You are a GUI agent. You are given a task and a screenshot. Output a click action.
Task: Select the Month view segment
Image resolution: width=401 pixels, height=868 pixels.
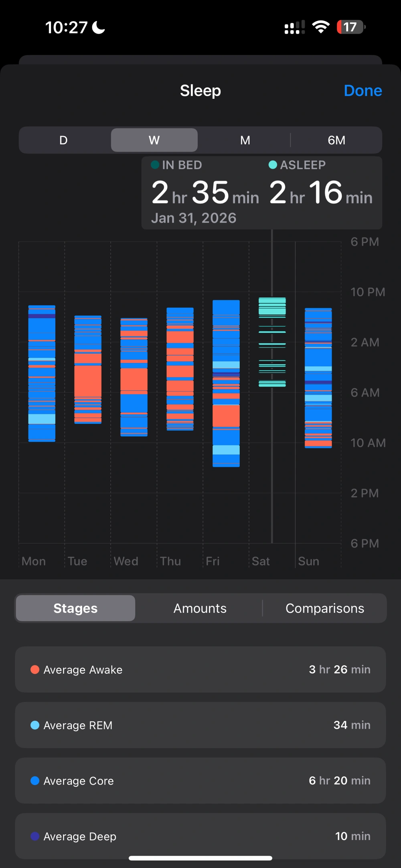245,140
